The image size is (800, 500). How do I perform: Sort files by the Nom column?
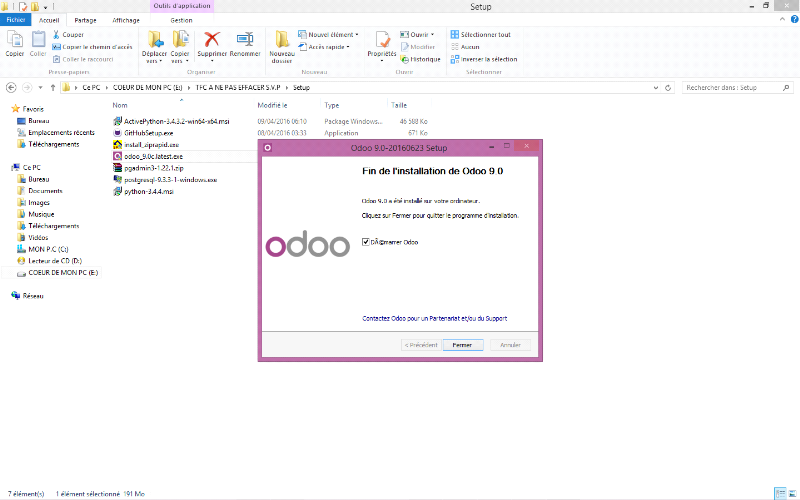120,105
